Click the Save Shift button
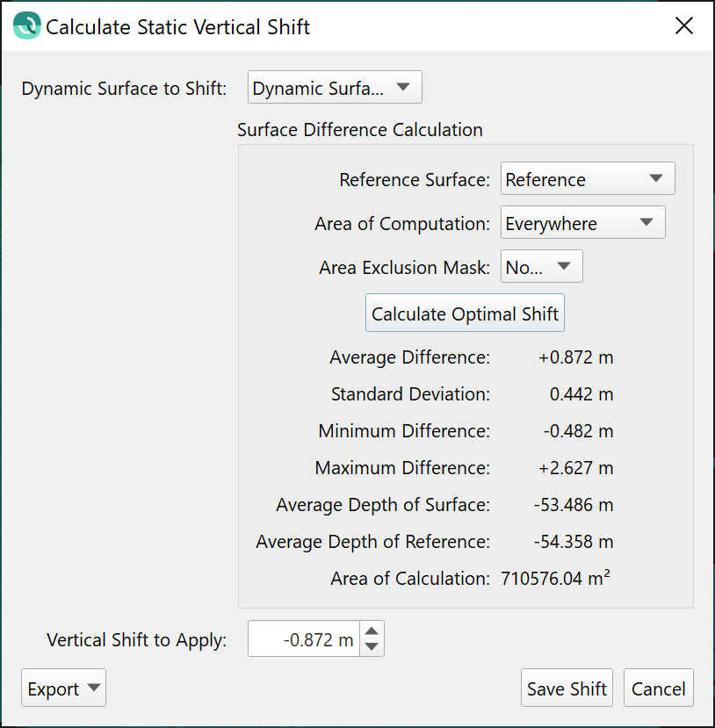715x728 pixels. click(x=567, y=689)
